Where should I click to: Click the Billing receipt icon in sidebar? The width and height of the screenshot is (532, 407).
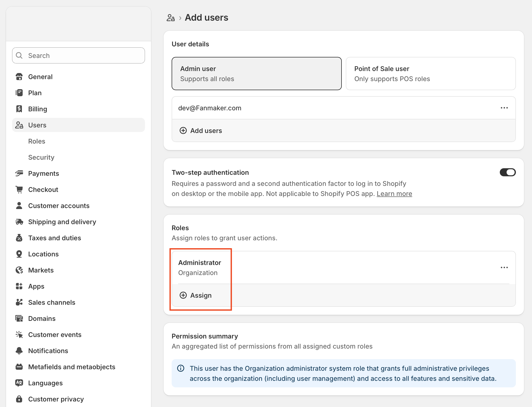(x=19, y=109)
